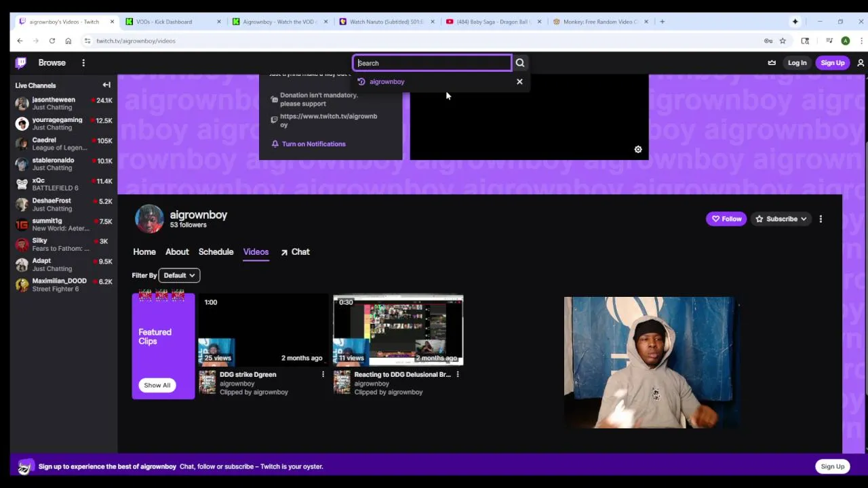The height and width of the screenshot is (488, 868).
Task: Remove aigrownboy from recent search suggestions
Action: [519, 81]
